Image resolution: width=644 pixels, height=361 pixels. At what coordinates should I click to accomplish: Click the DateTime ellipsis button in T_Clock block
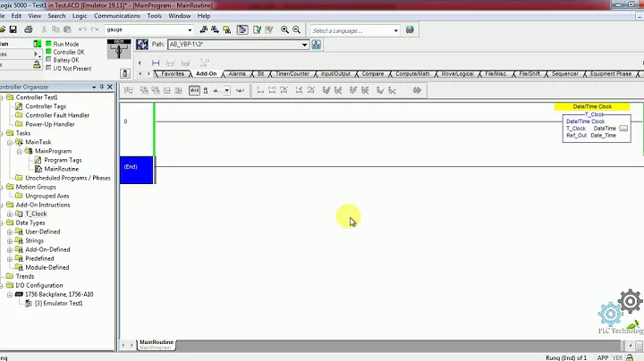tap(623, 129)
